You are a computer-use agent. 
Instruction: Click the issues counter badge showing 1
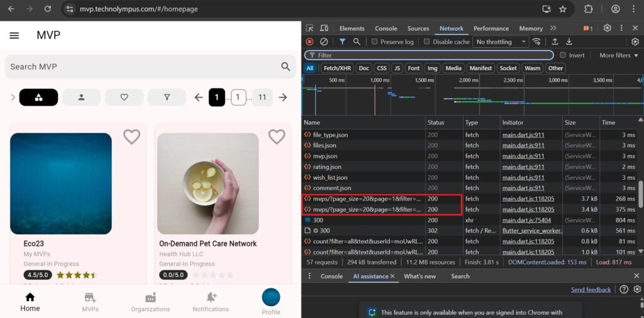click(588, 28)
